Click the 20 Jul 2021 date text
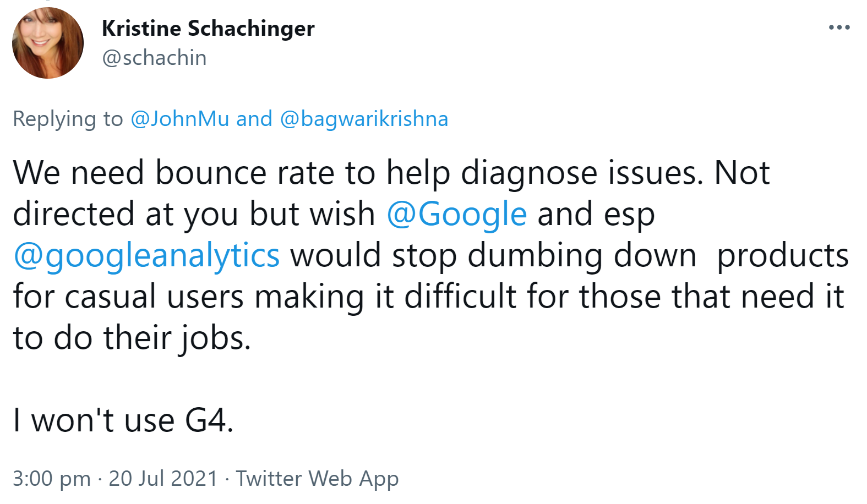The height and width of the screenshot is (504, 867). [x=162, y=478]
